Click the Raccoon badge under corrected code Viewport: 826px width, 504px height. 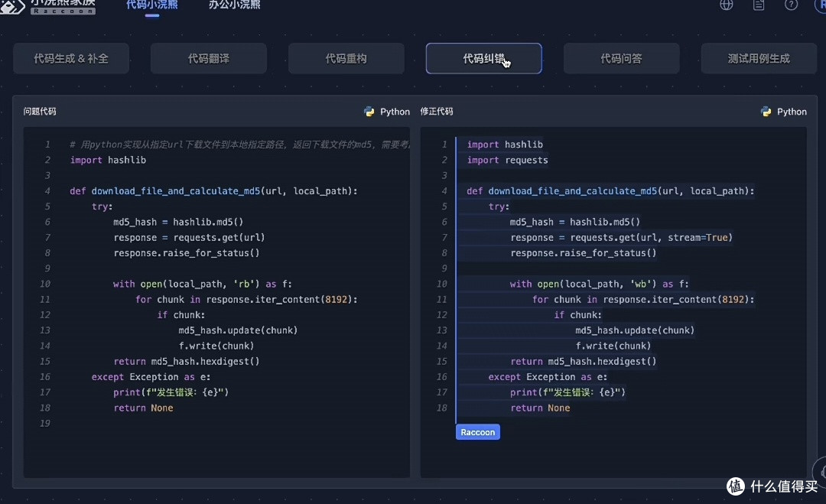click(478, 432)
